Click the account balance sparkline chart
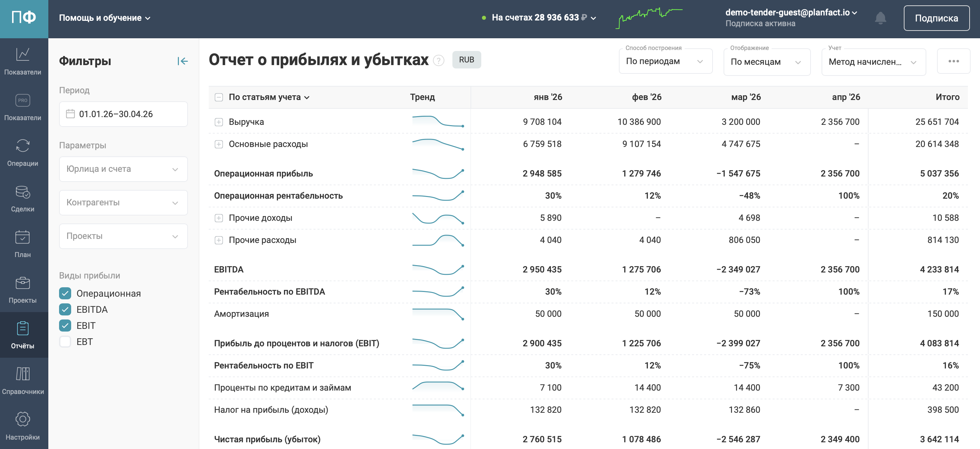Viewport: 980px width, 449px height. [649, 18]
